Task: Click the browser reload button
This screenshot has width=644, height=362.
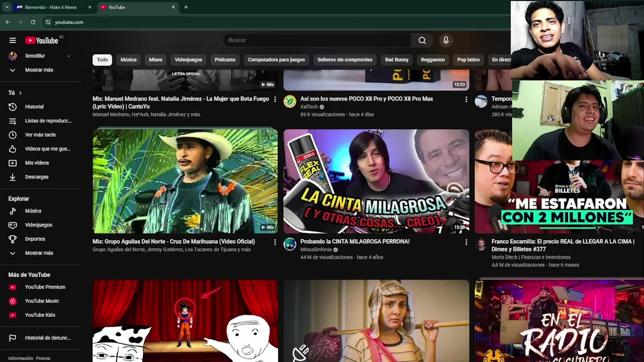Action: click(x=33, y=22)
